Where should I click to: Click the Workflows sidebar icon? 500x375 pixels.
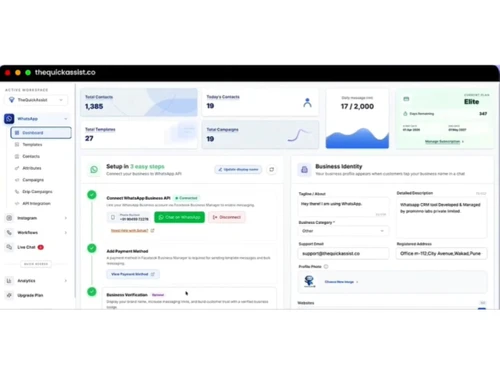[x=9, y=233]
